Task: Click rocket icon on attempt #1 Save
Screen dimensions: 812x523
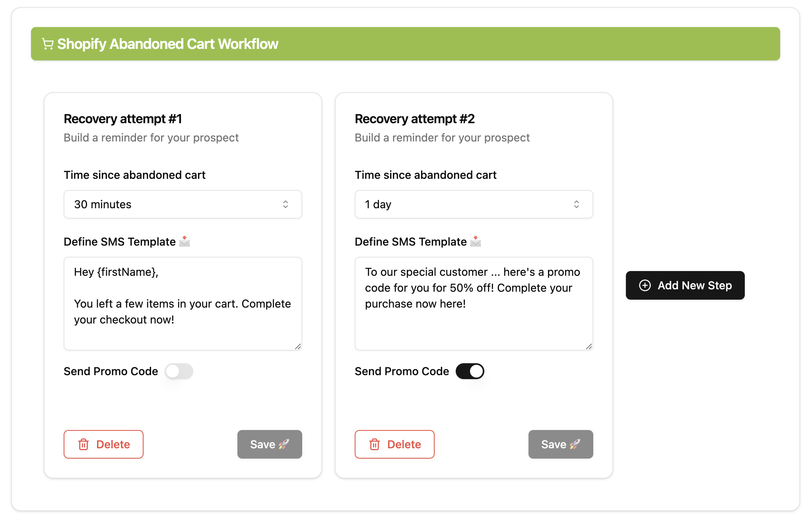Action: (284, 444)
